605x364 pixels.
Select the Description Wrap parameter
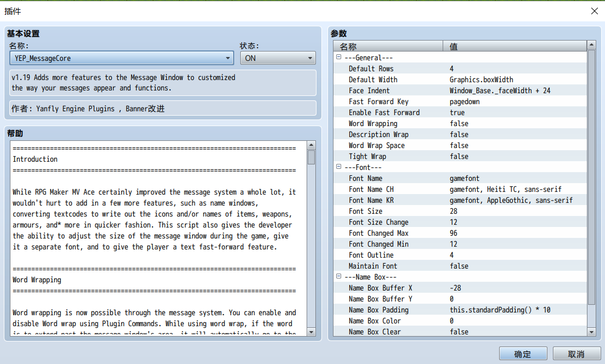(460, 134)
